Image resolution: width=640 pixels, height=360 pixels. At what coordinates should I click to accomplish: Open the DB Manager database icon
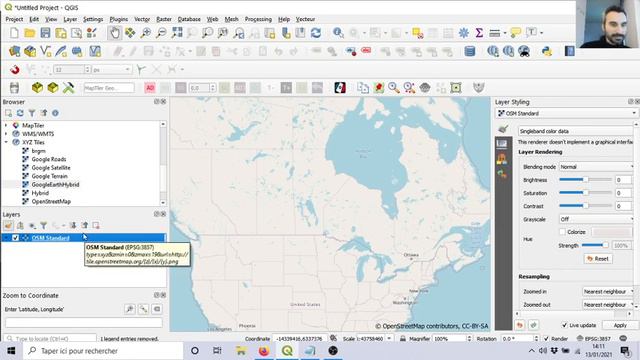(x=470, y=51)
